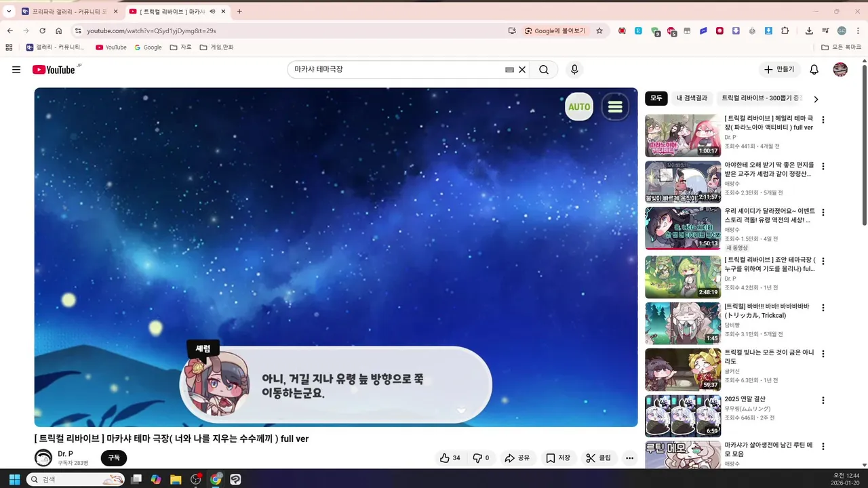868x488 pixels.
Task: Click Google에 물어보기 lens button
Action: [555, 30]
